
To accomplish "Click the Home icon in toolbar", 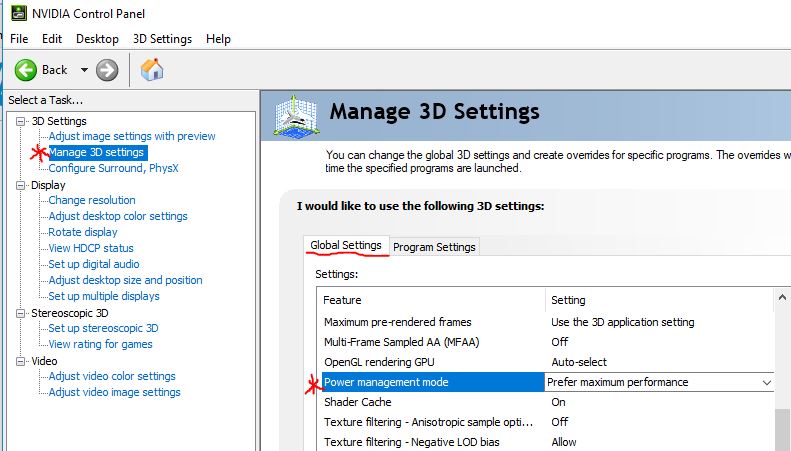I will pyautogui.click(x=152, y=70).
